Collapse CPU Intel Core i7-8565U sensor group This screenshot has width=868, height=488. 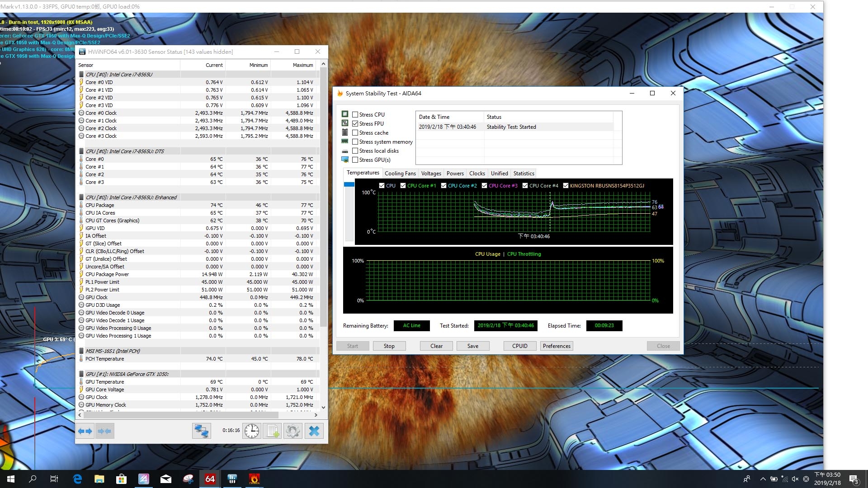[x=81, y=75]
